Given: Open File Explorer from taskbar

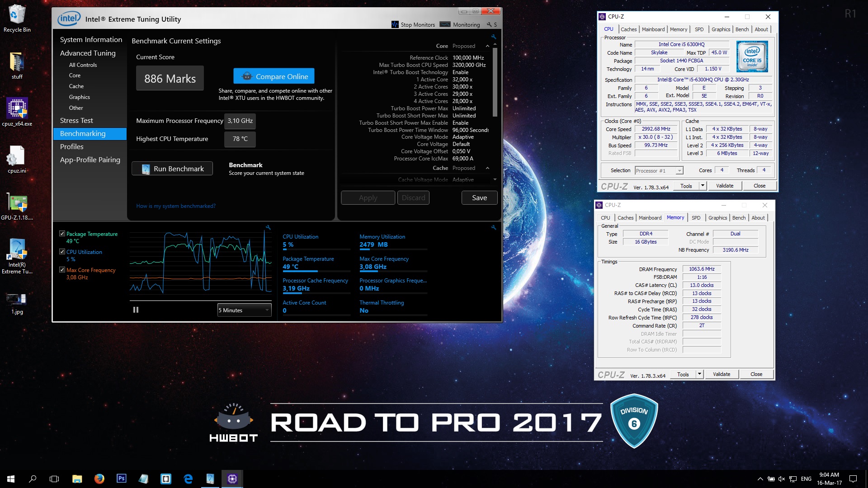Looking at the screenshot, I should (x=77, y=479).
